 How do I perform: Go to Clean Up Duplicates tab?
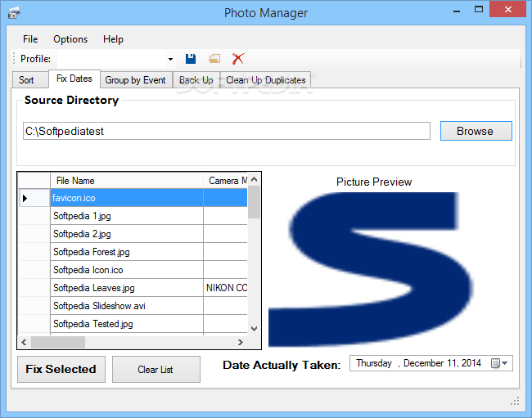point(266,80)
